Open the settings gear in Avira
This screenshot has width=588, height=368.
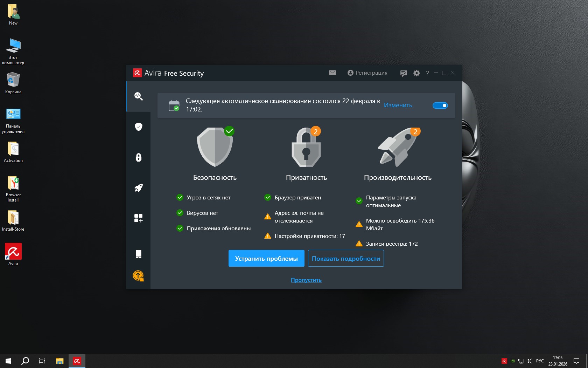coord(416,73)
